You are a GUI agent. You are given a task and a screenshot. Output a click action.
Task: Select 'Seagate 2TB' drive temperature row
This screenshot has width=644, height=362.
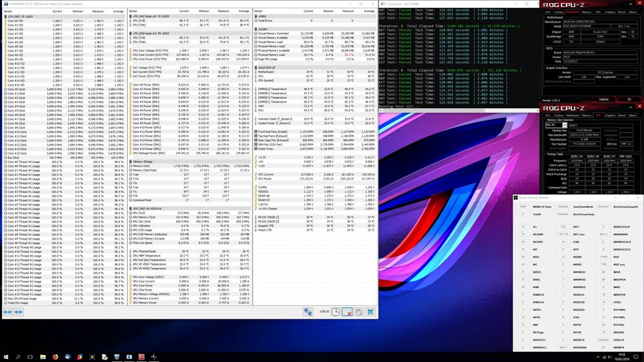coord(315,225)
